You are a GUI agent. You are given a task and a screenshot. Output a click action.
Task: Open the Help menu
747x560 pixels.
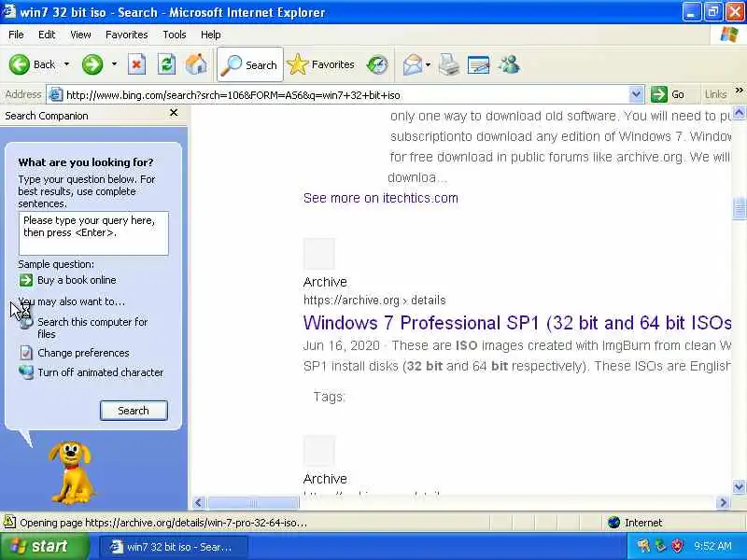click(211, 35)
